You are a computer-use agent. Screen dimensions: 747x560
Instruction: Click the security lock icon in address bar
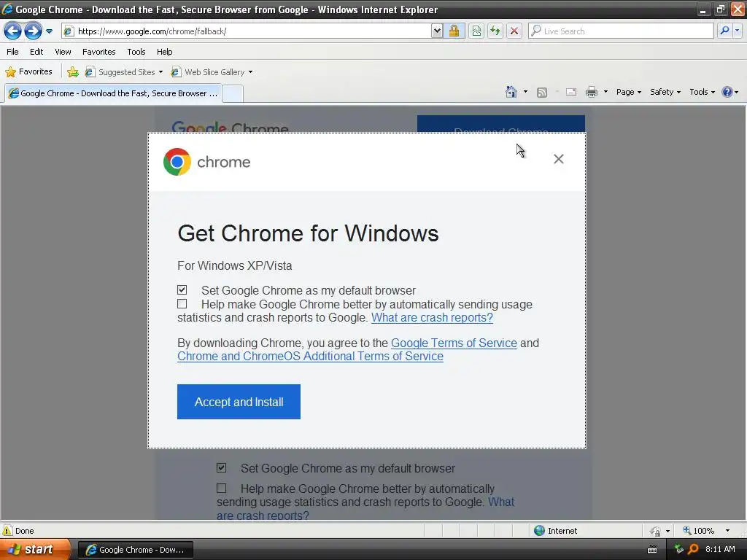(454, 31)
